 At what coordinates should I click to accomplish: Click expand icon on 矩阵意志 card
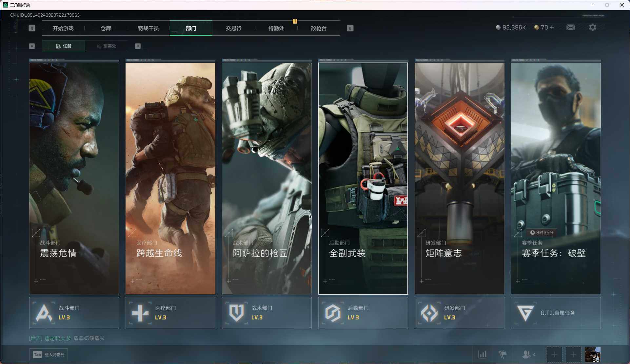(422, 232)
